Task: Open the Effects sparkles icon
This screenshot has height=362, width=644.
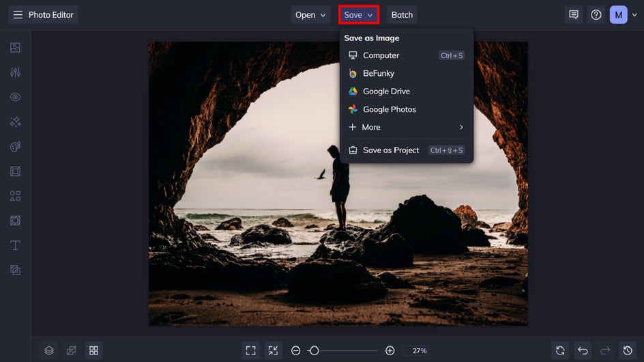Action: 15,122
